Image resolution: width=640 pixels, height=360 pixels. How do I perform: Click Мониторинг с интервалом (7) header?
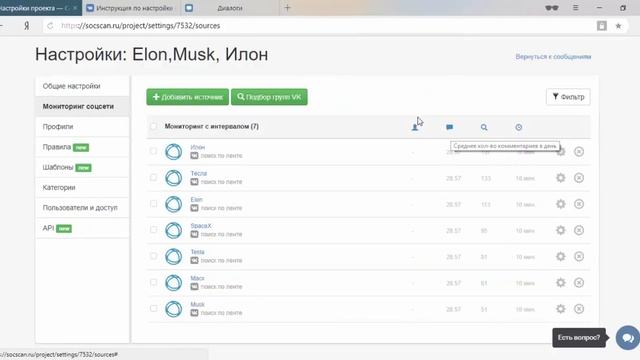pos(211,127)
